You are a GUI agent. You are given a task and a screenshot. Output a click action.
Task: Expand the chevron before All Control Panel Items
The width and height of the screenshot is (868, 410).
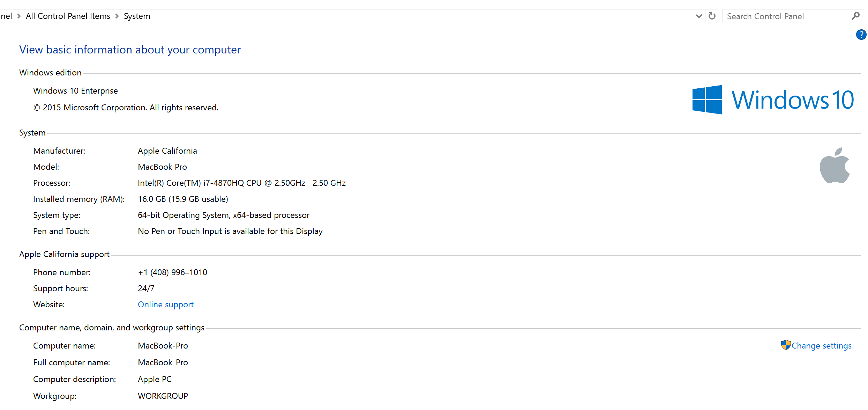pyautogui.click(x=19, y=16)
